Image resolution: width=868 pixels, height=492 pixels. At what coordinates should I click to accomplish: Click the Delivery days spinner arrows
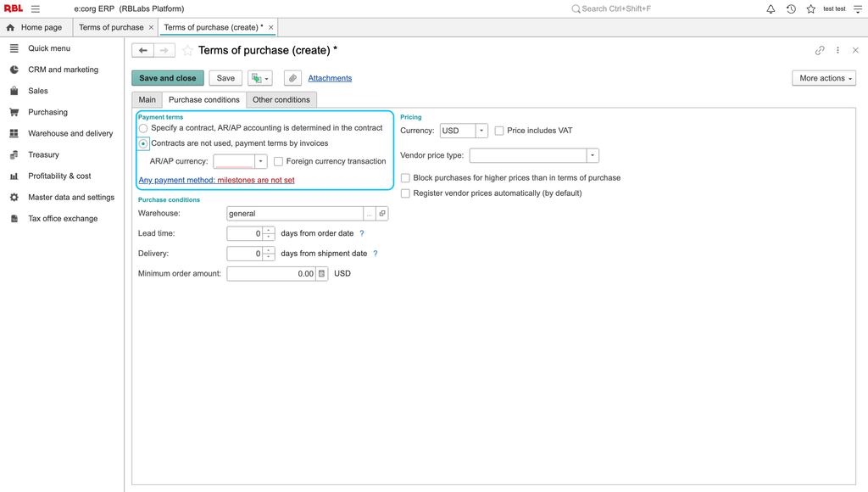[x=269, y=253]
